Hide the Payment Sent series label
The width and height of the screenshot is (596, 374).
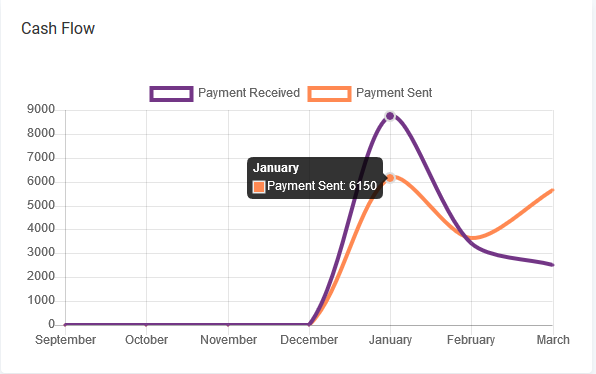[394, 93]
